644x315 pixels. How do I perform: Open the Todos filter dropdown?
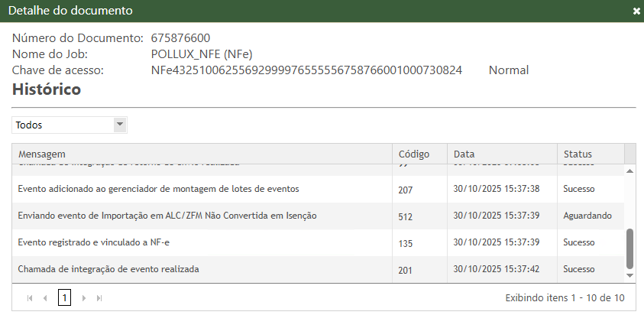coord(119,125)
